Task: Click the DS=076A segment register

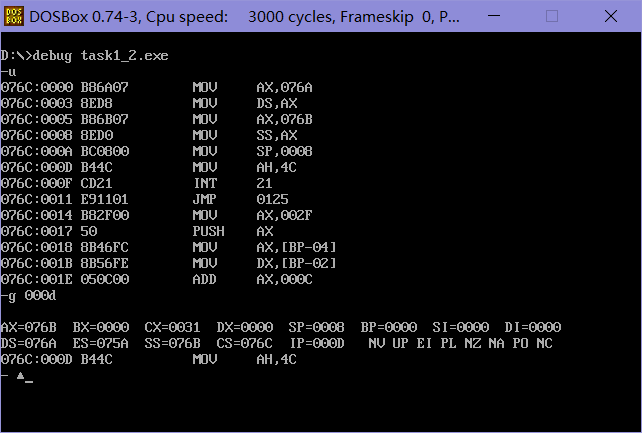Action: [x=29, y=343]
